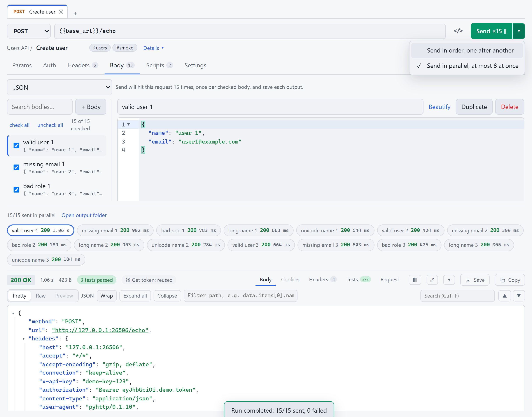Uncheck the missing email 1 body
This screenshot has height=417, width=532.
click(x=16, y=168)
